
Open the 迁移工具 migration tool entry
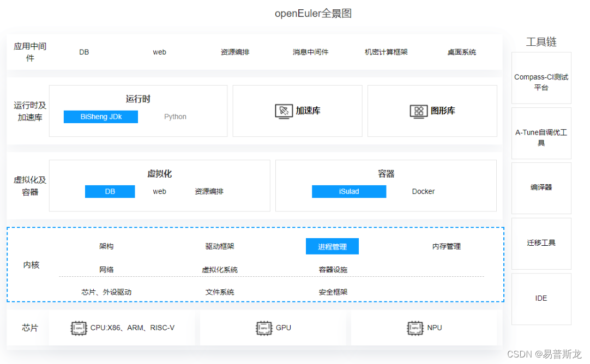pyautogui.click(x=541, y=243)
